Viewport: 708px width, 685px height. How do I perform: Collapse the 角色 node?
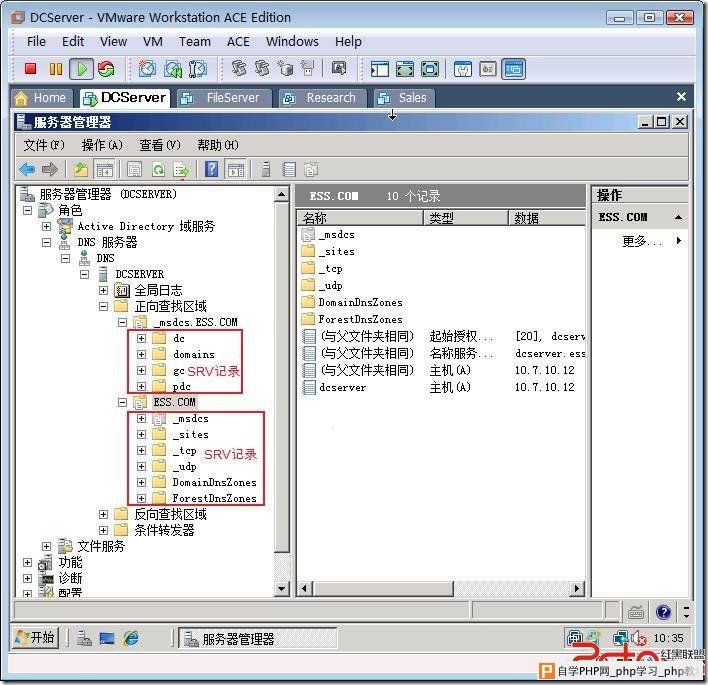pos(28,210)
